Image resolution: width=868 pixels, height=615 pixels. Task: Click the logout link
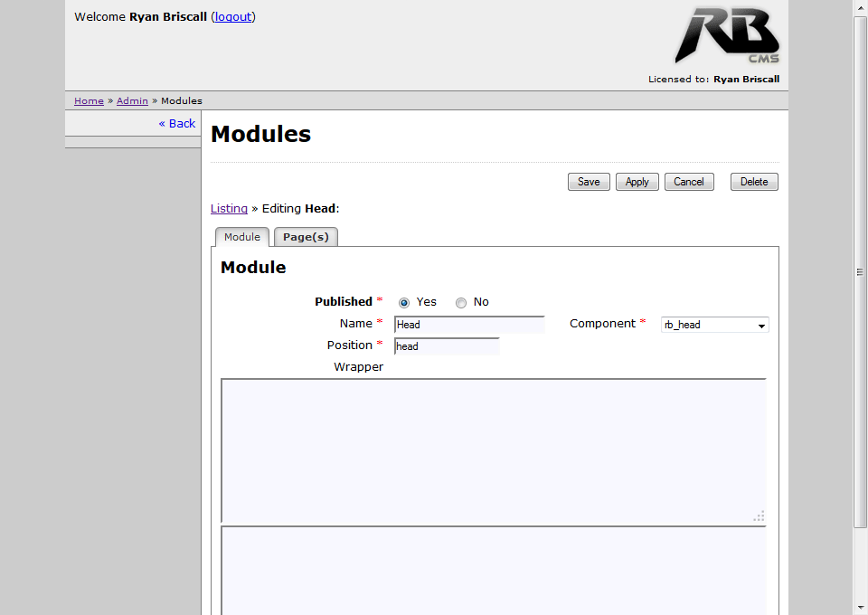(233, 16)
